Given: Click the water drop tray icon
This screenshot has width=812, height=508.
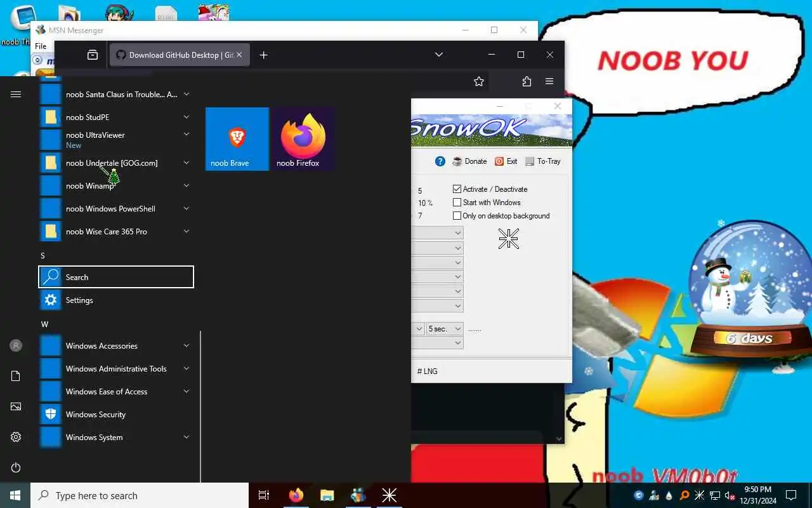Looking at the screenshot, I should (669, 495).
